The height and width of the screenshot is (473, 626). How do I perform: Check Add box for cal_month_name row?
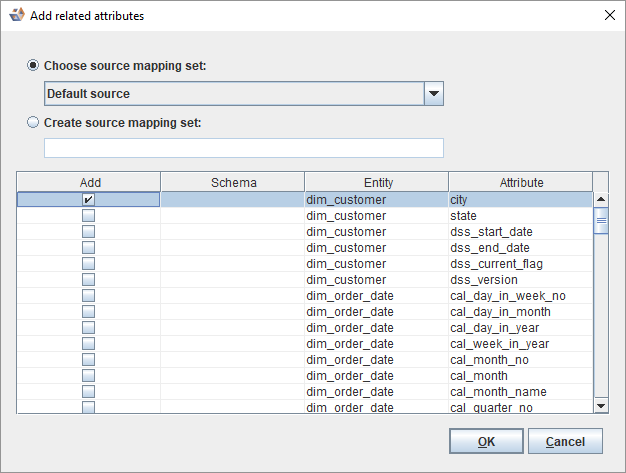point(88,392)
